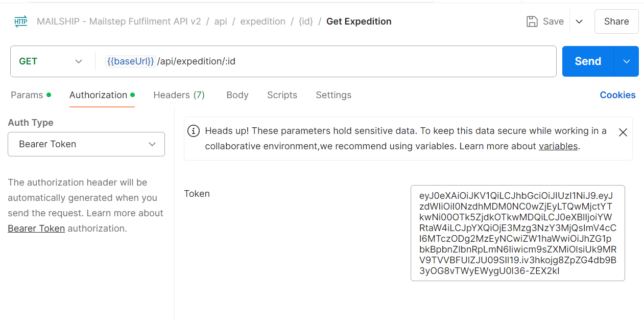Switch to the Body tab
The width and height of the screenshot is (644, 320).
coord(237,95)
